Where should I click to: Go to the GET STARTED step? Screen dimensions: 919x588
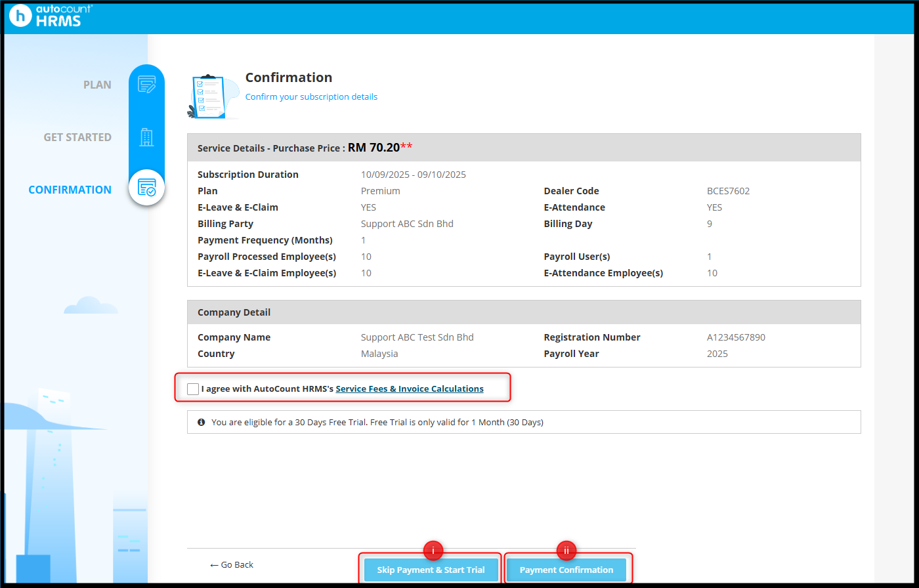tap(77, 137)
